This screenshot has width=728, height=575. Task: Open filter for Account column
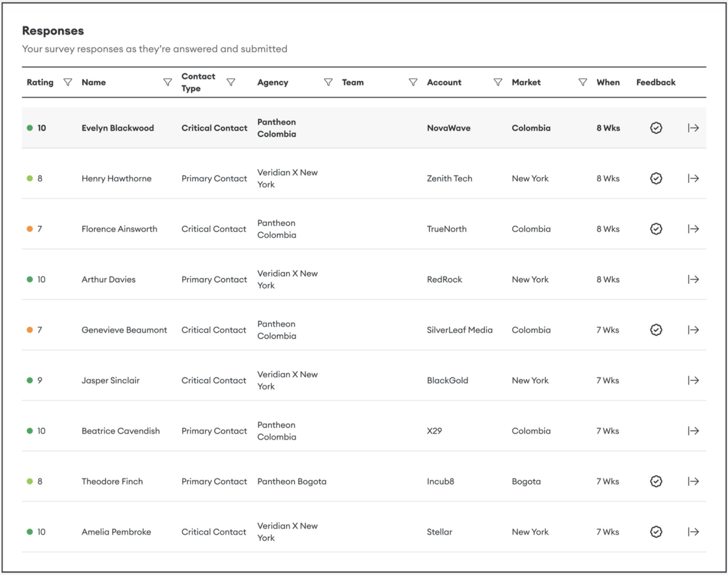pyautogui.click(x=498, y=82)
